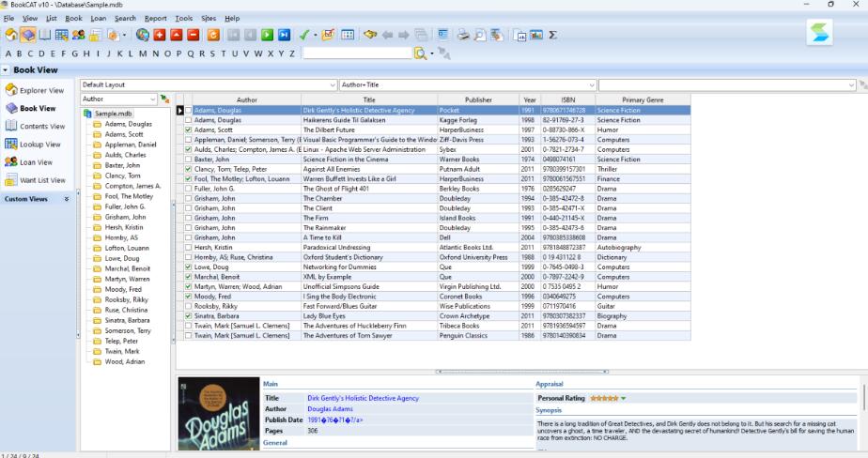Click the Publisher column header
Viewport: 868px width, 458px height.
click(478, 100)
